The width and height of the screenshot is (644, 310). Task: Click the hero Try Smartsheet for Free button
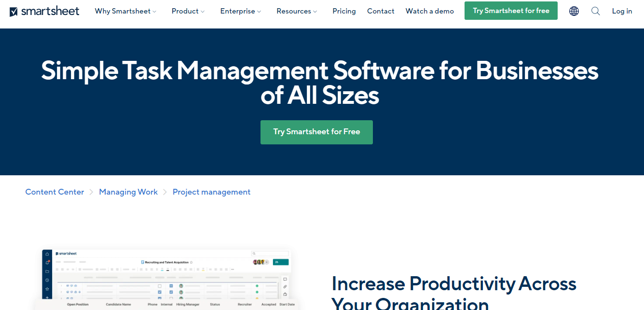pyautogui.click(x=316, y=132)
